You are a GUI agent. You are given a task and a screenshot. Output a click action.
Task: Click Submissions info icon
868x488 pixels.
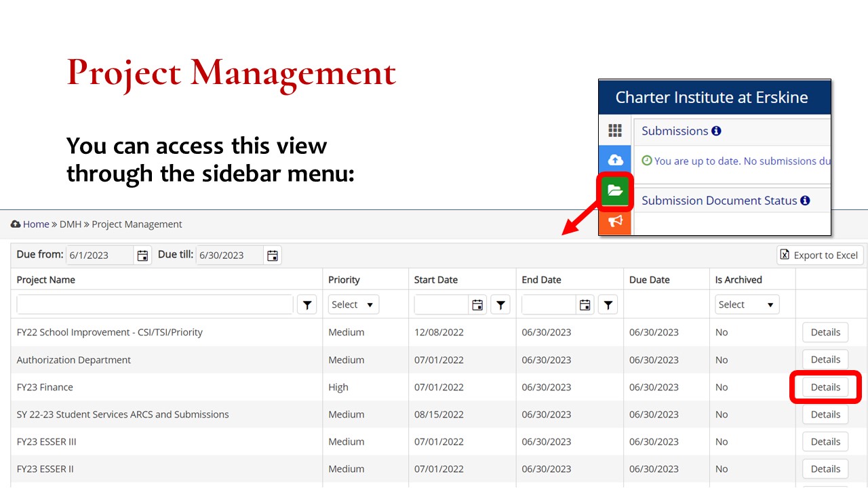pyautogui.click(x=716, y=131)
